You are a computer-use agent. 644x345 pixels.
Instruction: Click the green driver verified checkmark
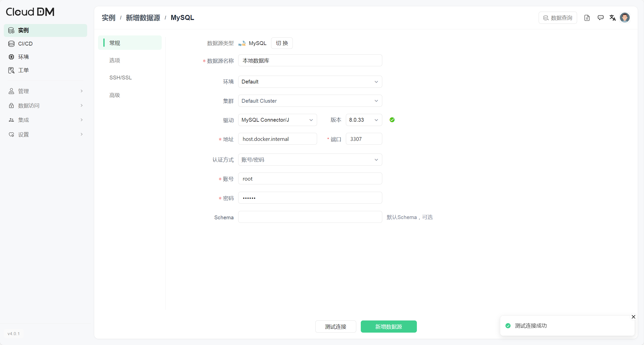pos(392,120)
